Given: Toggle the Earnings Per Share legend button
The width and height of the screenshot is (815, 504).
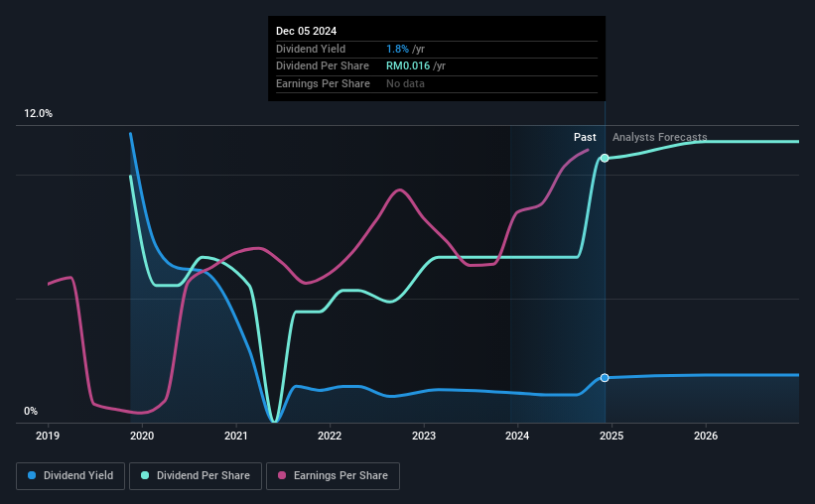Looking at the screenshot, I should 333,476.
